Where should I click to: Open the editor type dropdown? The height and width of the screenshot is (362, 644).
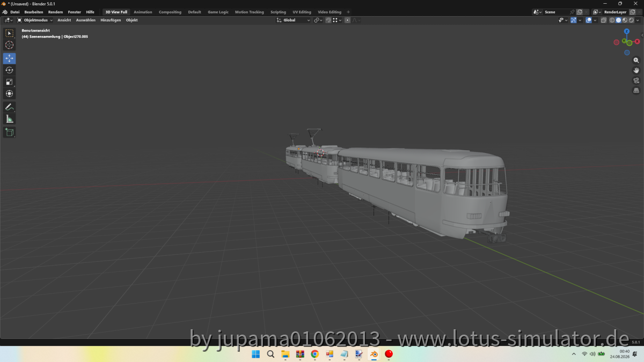[x=9, y=20]
